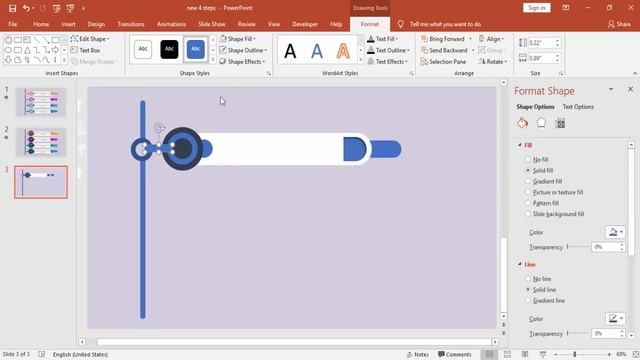Click Send Backward

coord(444,50)
